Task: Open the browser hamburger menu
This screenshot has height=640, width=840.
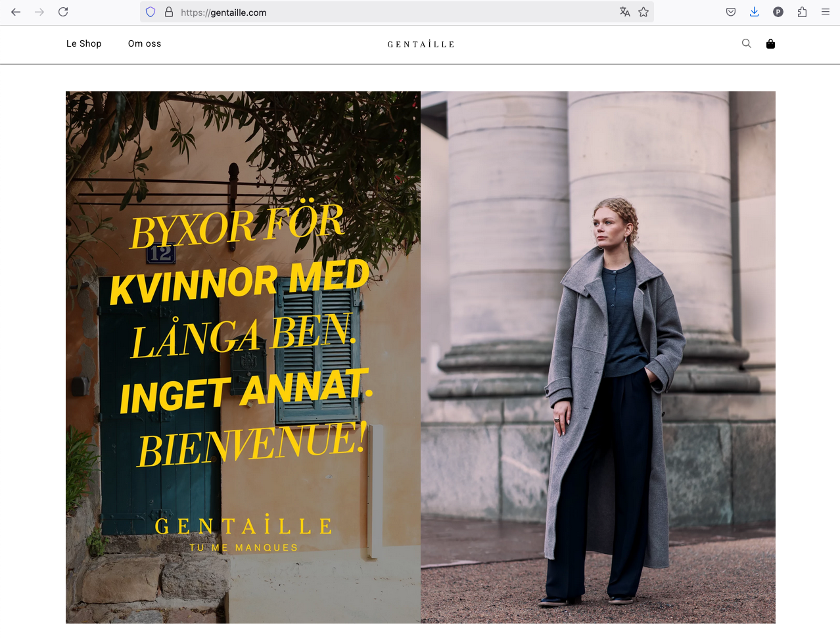Action: [826, 12]
